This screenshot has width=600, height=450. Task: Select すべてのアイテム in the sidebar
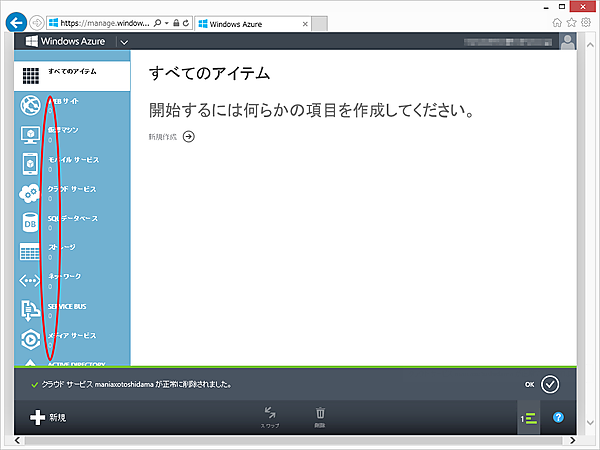click(x=74, y=76)
